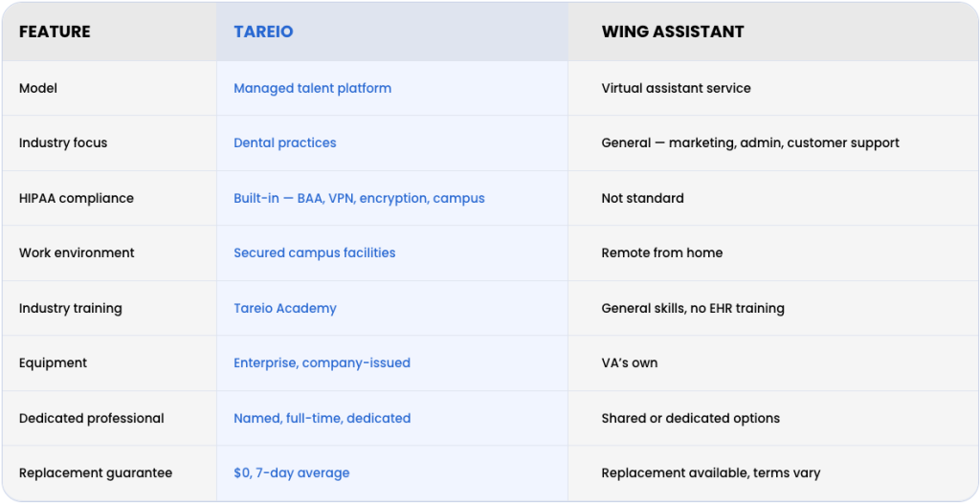980x503 pixels.
Task: Click 'Built-in — BAA, VPN, encryption, campus'
Action: [x=360, y=198]
